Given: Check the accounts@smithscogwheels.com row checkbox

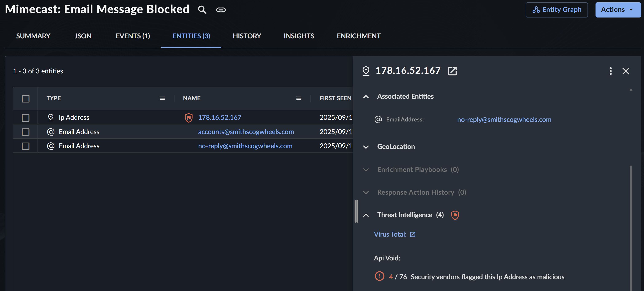Looking at the screenshot, I should [26, 132].
